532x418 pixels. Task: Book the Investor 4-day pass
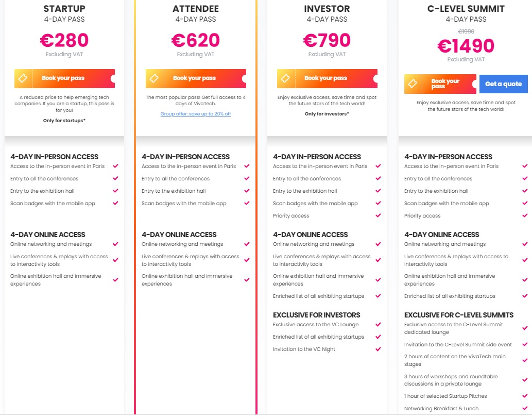pos(327,78)
